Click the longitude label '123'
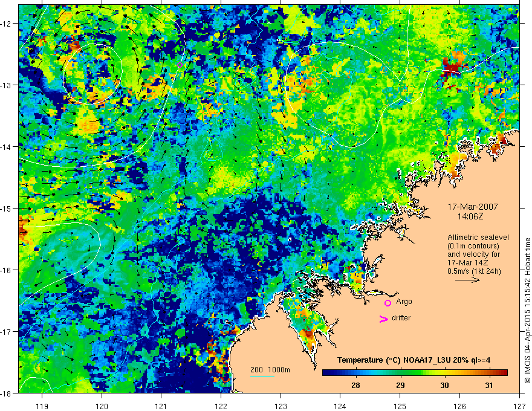 281,406
